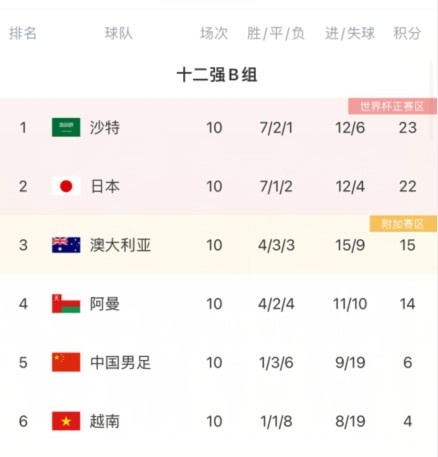Click the 排名 column header
The height and width of the screenshot is (457, 438).
click(23, 33)
